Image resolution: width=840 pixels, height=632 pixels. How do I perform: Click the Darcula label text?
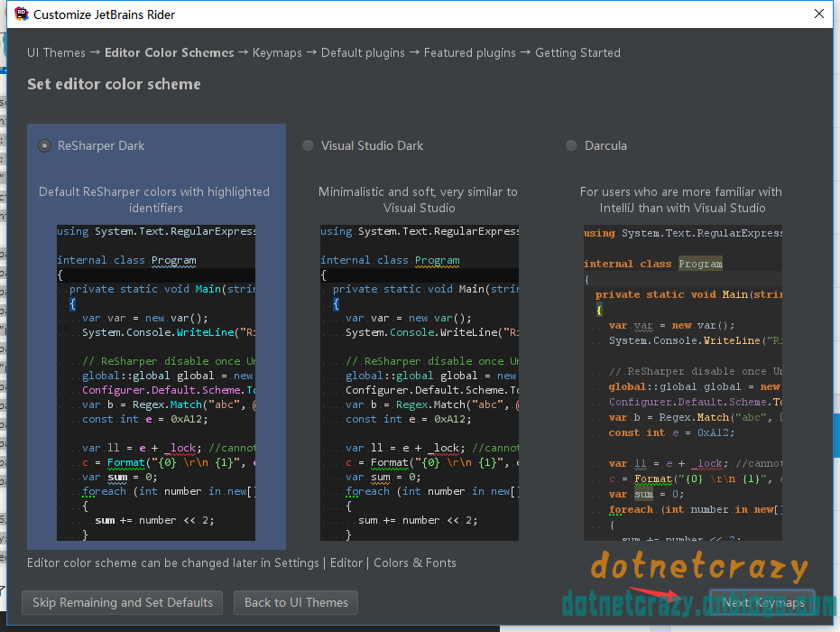pos(606,145)
